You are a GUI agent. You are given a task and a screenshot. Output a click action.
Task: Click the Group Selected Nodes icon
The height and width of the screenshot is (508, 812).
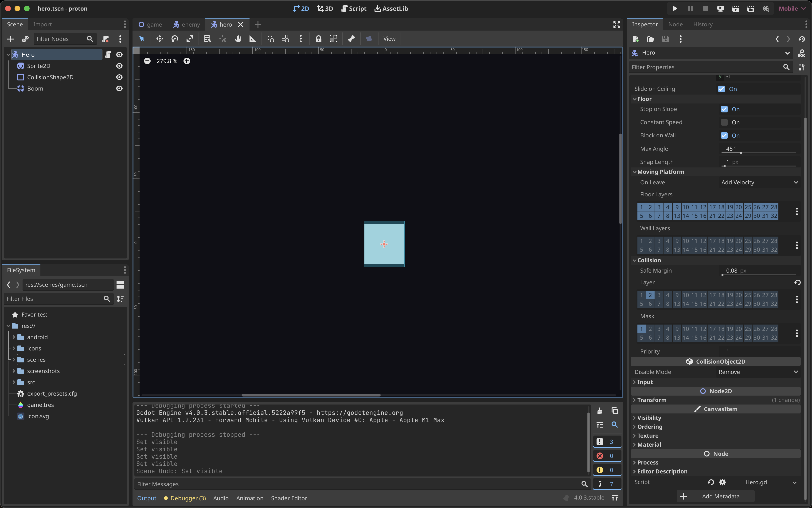point(333,39)
